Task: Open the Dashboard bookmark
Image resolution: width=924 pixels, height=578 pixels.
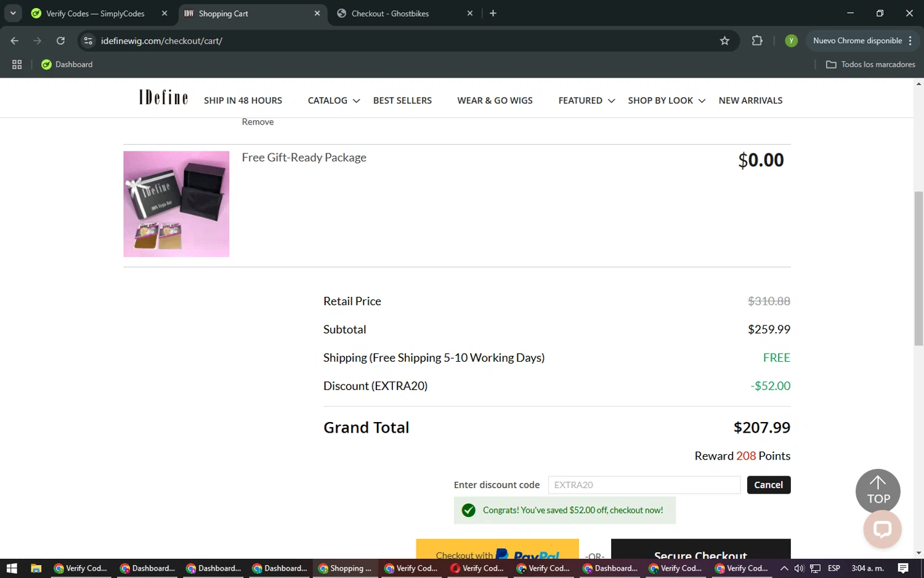Action: coord(67,64)
